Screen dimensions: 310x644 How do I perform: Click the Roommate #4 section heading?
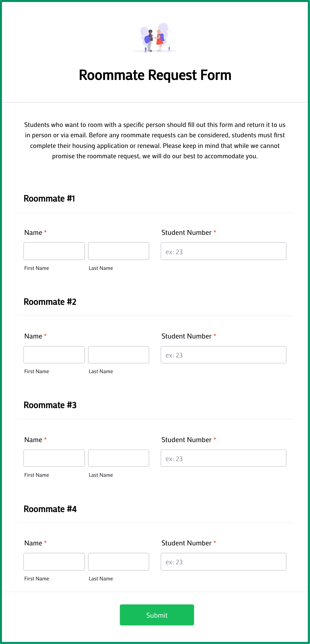coord(50,509)
